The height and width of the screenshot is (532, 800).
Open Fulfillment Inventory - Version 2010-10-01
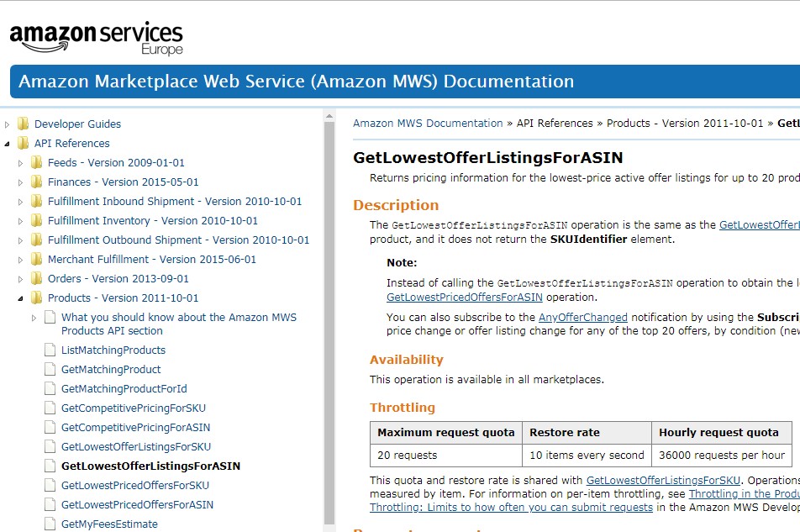[152, 221]
